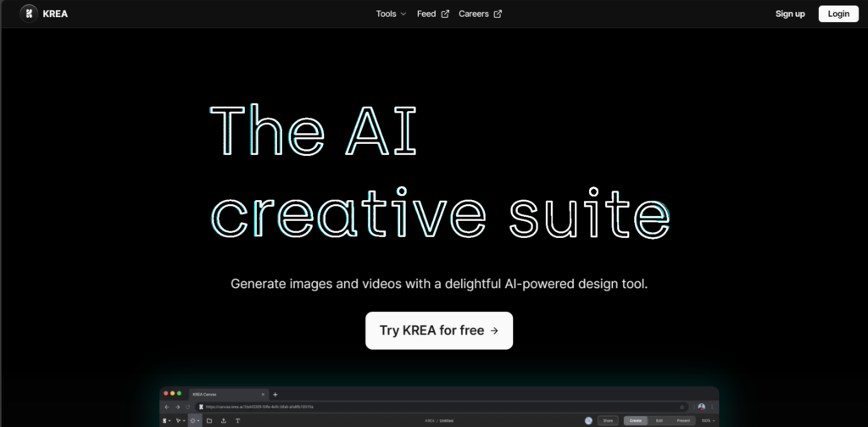Click the Share button in canvas preview

point(608,421)
